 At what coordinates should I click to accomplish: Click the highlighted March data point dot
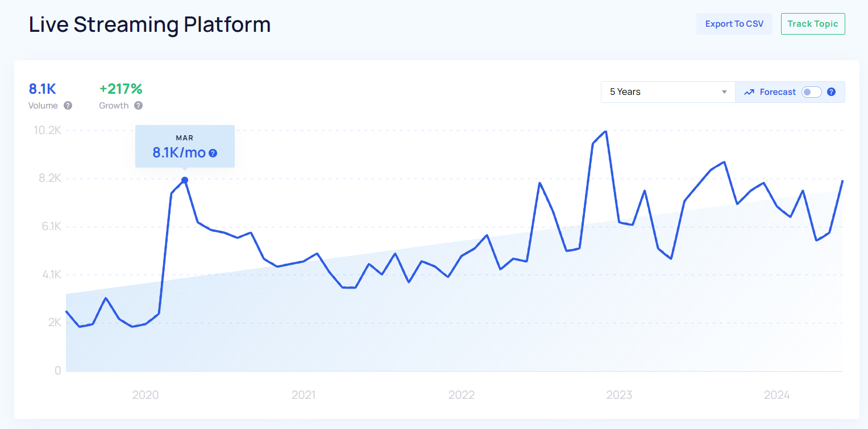pyautogui.click(x=185, y=180)
